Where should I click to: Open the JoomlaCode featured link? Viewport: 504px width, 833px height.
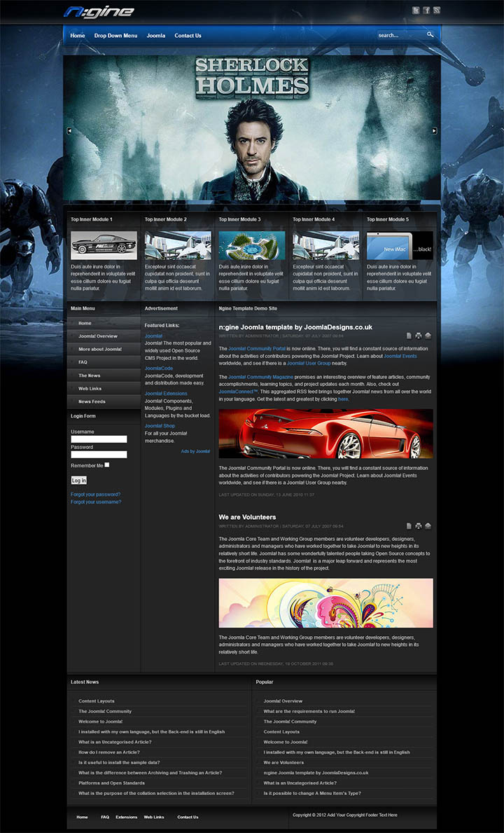click(x=159, y=368)
